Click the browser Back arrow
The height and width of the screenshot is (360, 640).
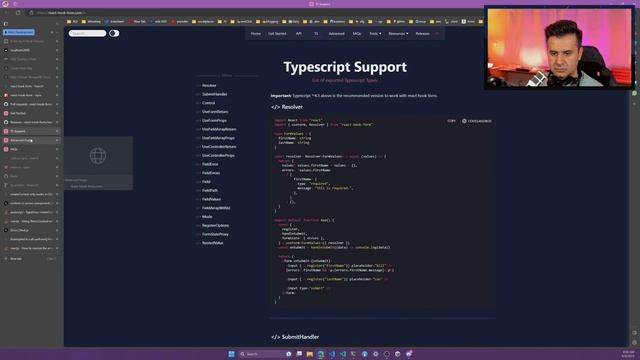click(x=6, y=13)
